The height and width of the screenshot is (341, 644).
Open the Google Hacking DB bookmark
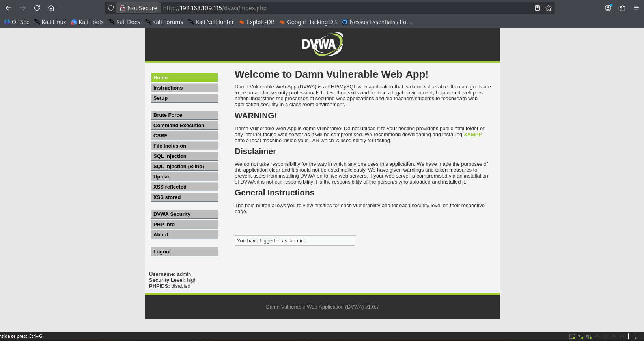click(x=308, y=22)
